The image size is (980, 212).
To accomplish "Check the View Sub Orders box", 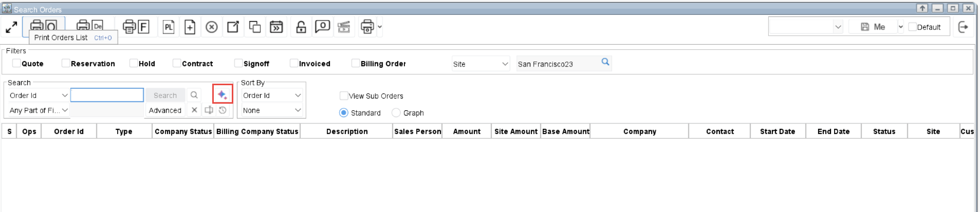I will [x=344, y=95].
